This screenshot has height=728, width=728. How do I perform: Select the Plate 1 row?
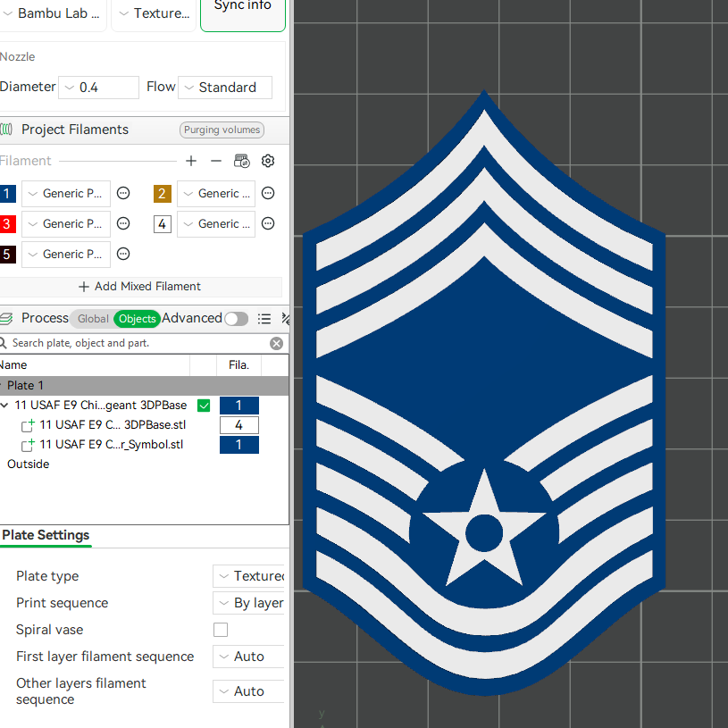point(144,386)
